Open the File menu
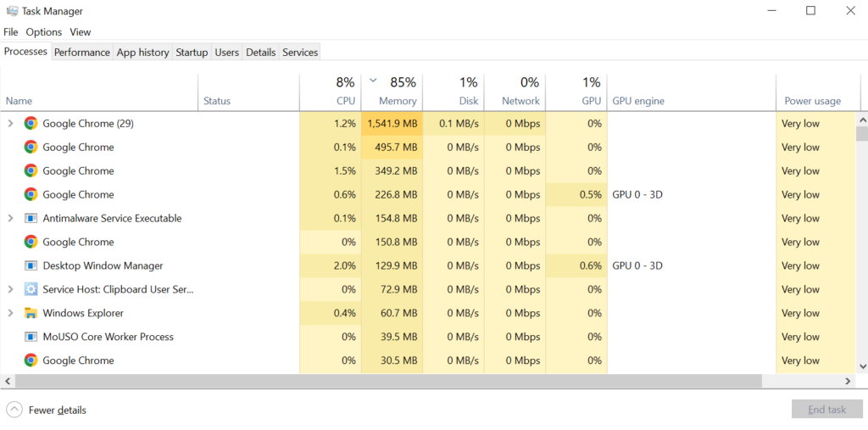Image resolution: width=868 pixels, height=430 pixels. point(10,32)
